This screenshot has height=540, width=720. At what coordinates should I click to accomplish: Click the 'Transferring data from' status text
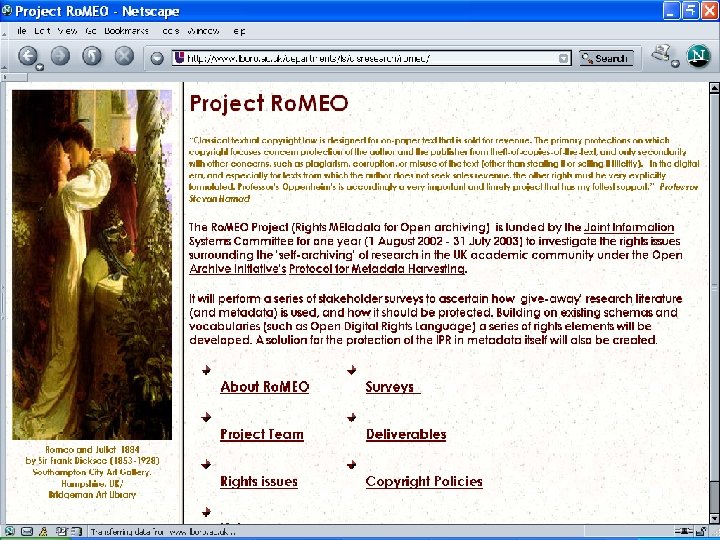coord(163,532)
